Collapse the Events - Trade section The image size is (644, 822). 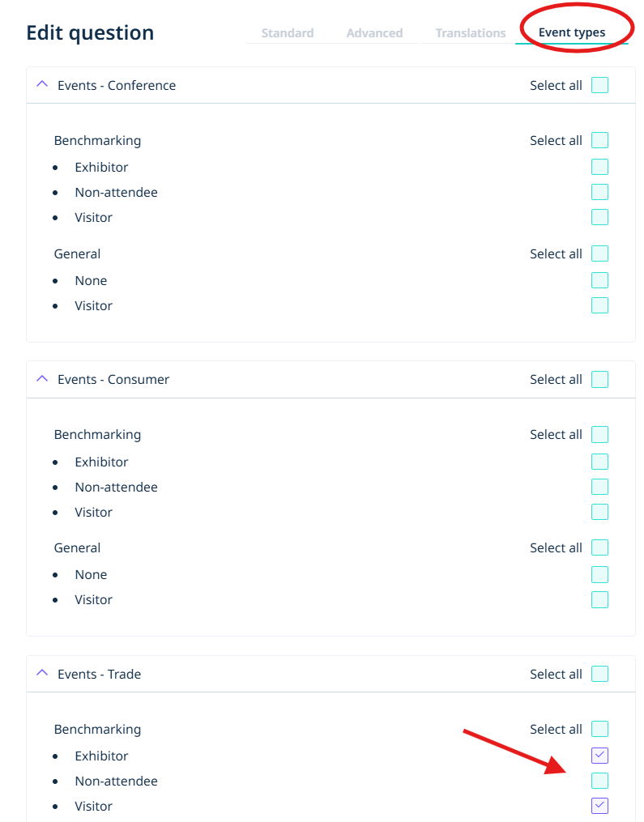click(x=42, y=673)
